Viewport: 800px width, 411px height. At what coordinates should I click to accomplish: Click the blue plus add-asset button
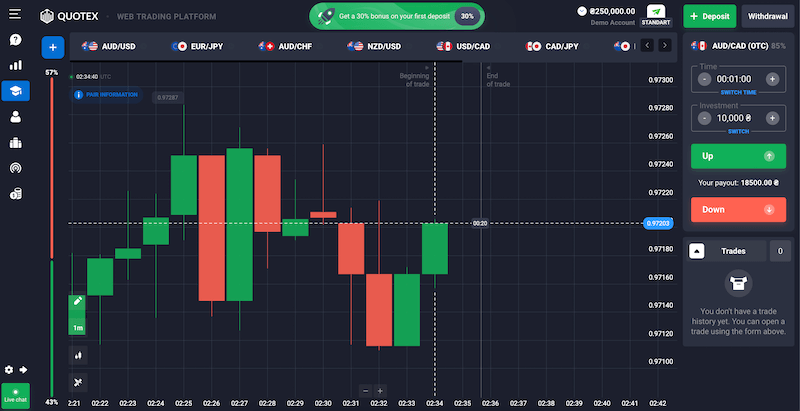[x=54, y=47]
